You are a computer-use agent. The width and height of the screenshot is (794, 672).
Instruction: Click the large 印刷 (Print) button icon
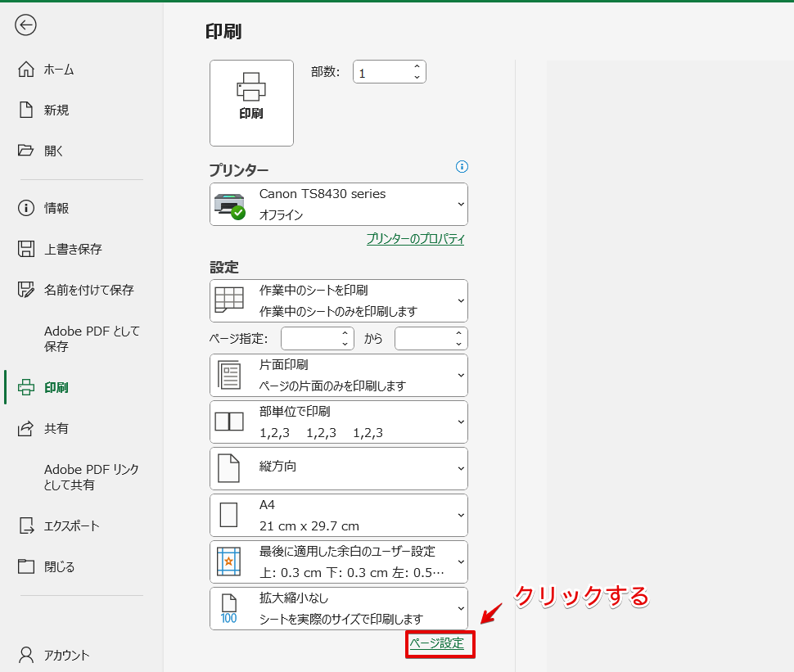[x=251, y=102]
